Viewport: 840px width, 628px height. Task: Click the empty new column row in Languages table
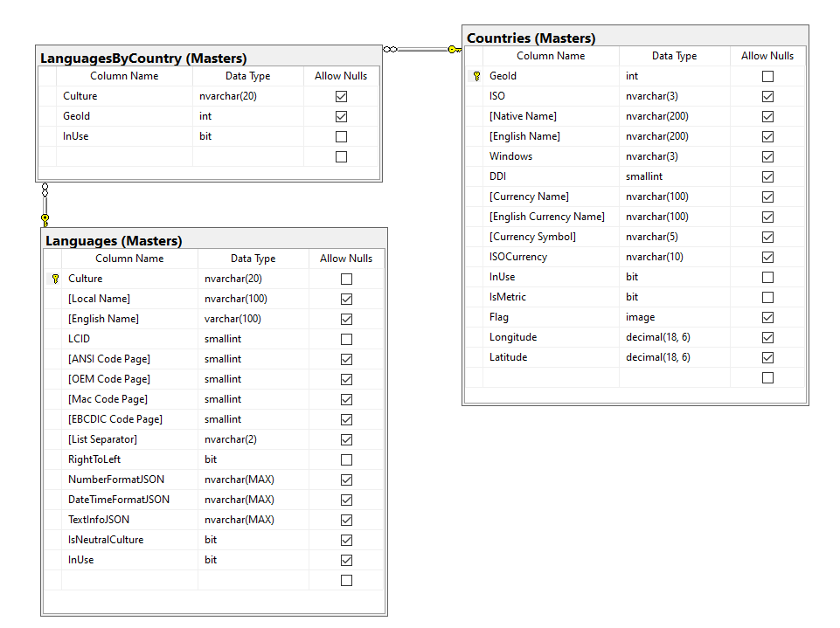point(129,580)
